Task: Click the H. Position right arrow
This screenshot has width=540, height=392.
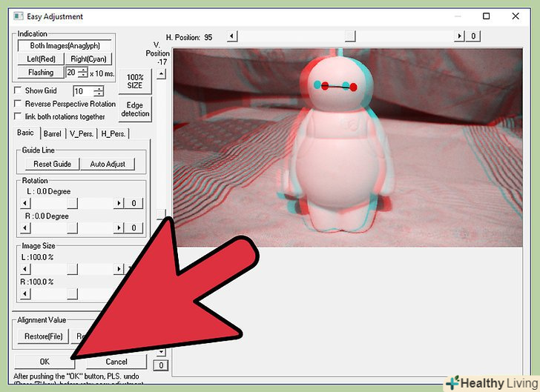Action: [x=459, y=36]
